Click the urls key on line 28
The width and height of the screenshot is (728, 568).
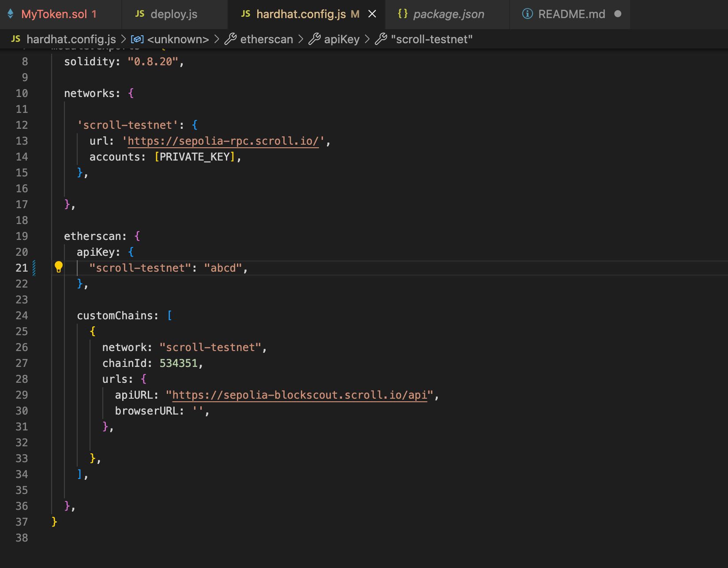tap(115, 379)
